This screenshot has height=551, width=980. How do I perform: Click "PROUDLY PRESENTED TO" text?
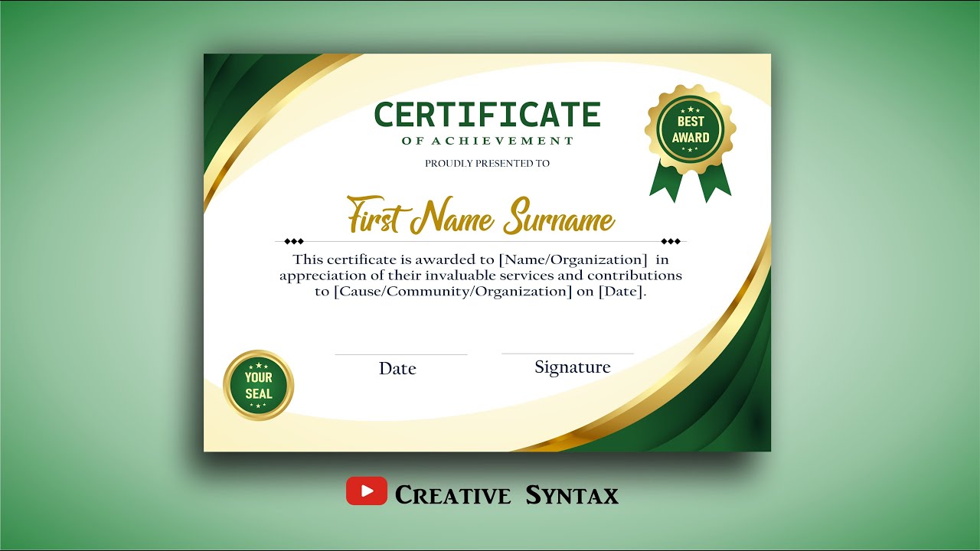pyautogui.click(x=487, y=163)
